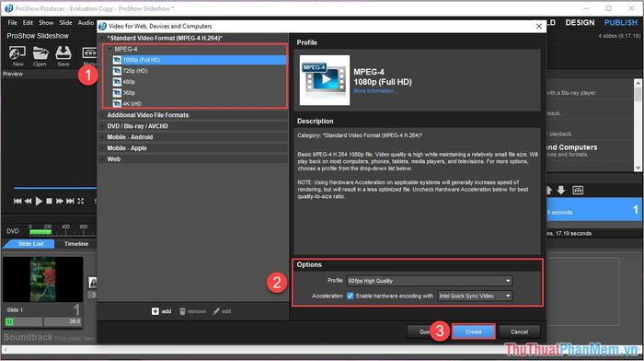The height and width of the screenshot is (361, 644).
Task: Select the 720p (HD) preset
Action: tap(135, 71)
